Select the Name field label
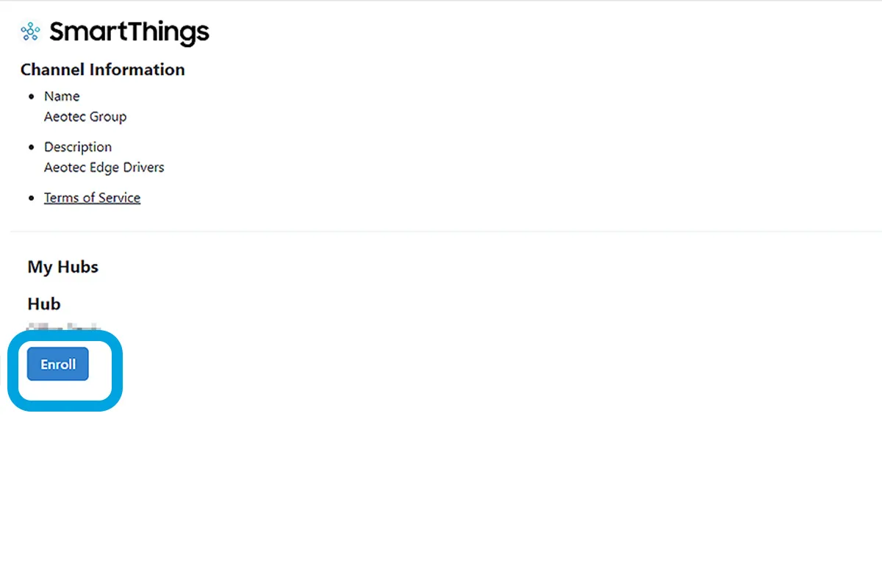The height and width of the screenshot is (588, 882). click(62, 96)
